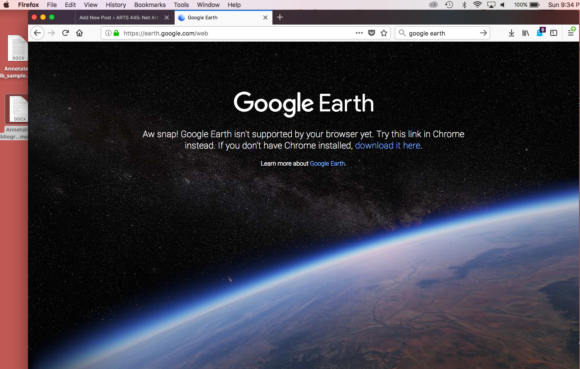580x369 pixels.
Task: Reload the page with the refresh icon
Action: click(65, 33)
